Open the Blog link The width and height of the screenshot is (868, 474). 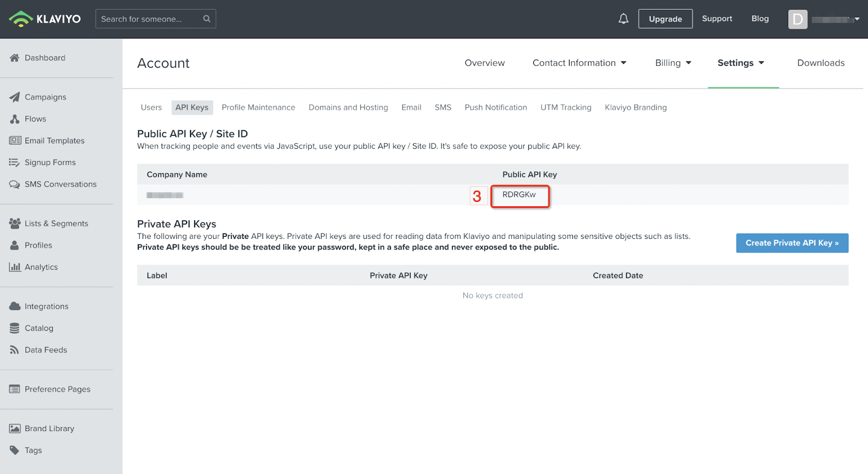pos(760,18)
